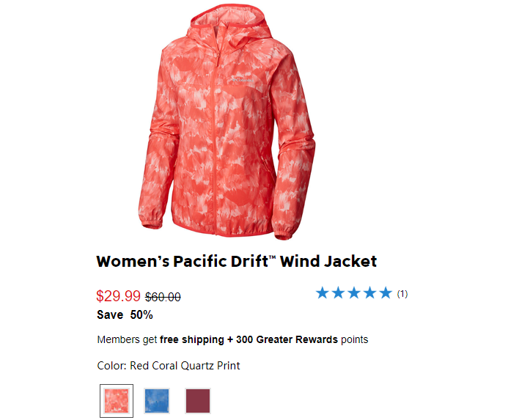Open the (1) review count link
The height and width of the screenshot is (420, 508).
[x=402, y=294]
